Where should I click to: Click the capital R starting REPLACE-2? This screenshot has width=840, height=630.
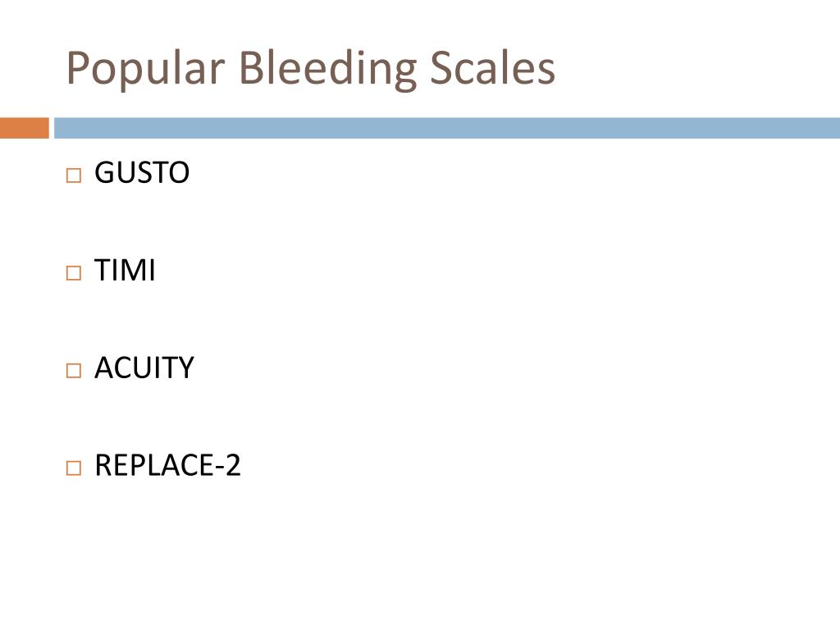pos(103,465)
